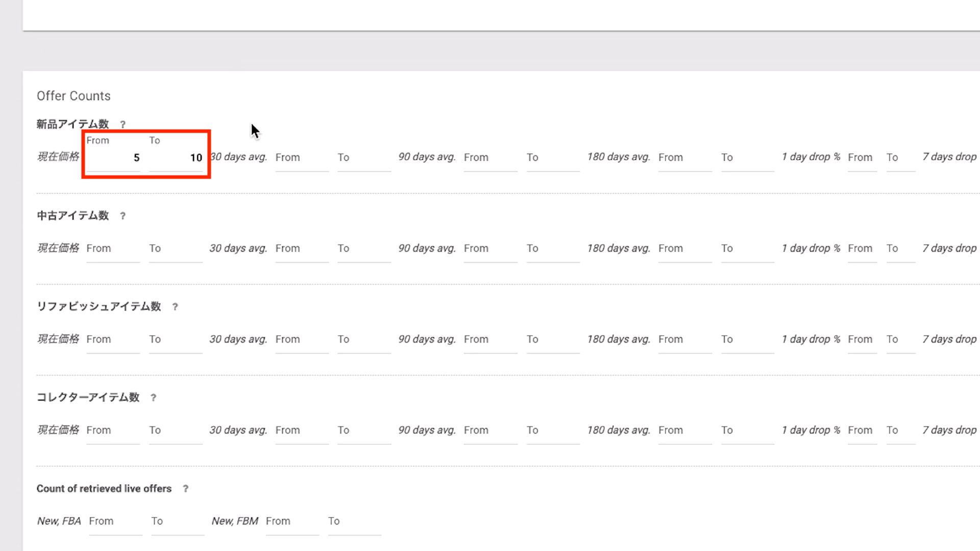Click リファビッシュアイテム数 90 days avg. To field
980x551 pixels.
click(553, 340)
